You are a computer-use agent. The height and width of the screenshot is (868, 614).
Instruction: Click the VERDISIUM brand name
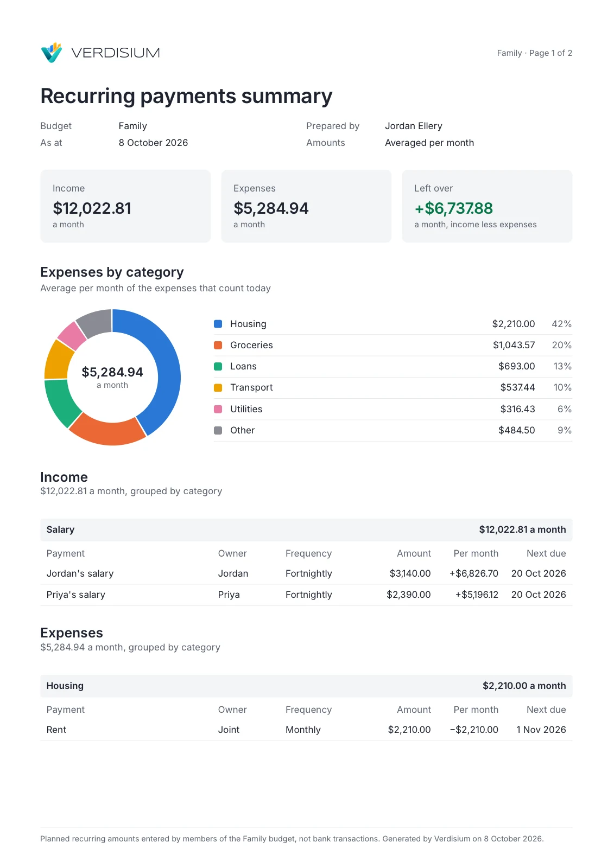(116, 53)
